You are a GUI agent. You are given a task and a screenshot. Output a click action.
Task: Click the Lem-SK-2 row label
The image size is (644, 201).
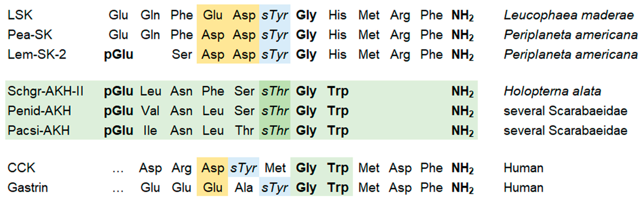click(37, 54)
